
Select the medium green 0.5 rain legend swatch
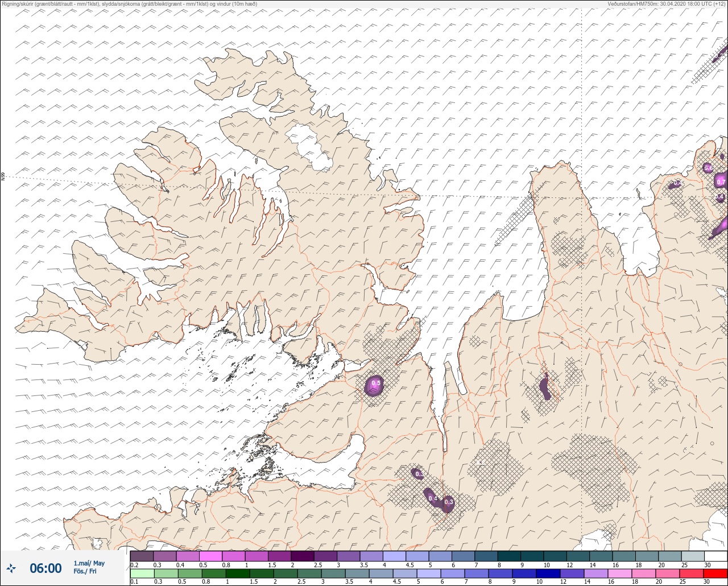pyautogui.click(x=190, y=573)
